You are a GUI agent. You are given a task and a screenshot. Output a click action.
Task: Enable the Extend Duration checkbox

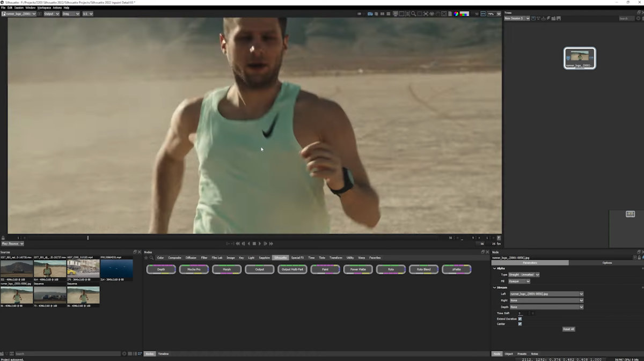(520, 319)
